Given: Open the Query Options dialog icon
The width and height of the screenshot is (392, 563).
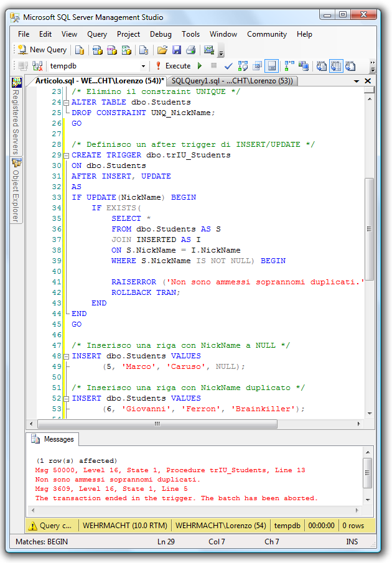Looking at the screenshot, I should (x=257, y=66).
